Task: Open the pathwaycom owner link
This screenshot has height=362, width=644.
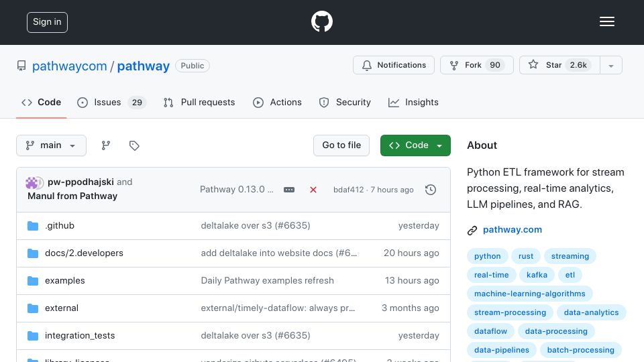Action: [x=69, y=66]
